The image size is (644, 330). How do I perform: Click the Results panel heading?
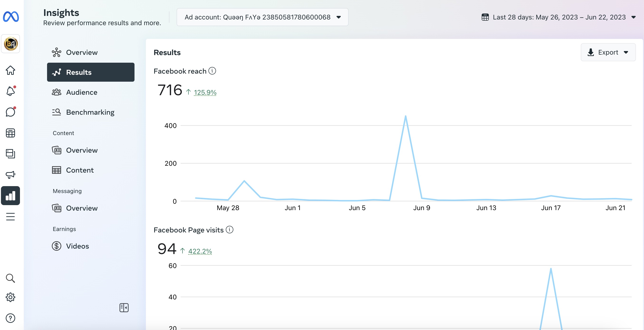click(x=167, y=52)
